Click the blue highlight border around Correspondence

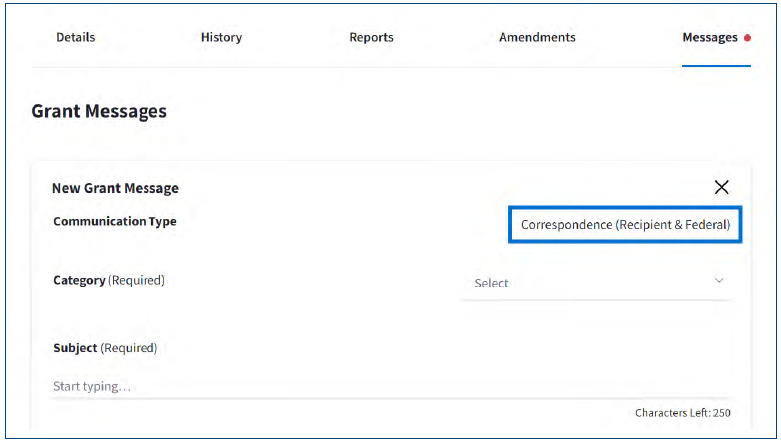[x=625, y=208]
